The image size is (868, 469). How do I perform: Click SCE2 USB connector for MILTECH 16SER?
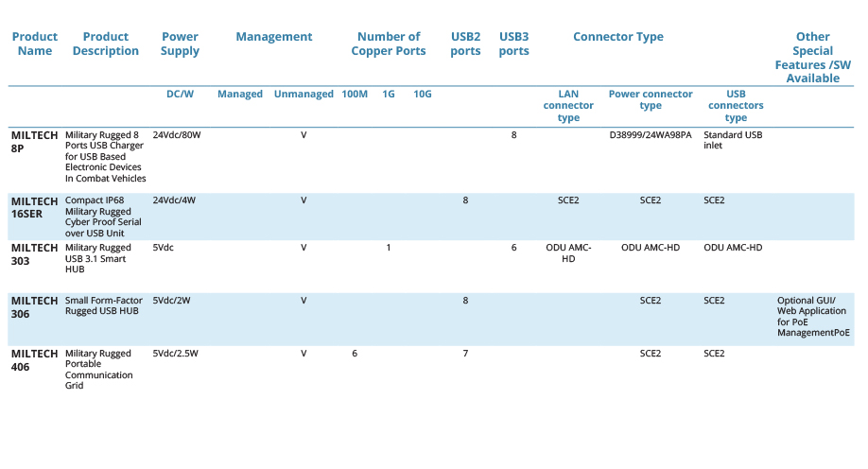[x=714, y=200]
